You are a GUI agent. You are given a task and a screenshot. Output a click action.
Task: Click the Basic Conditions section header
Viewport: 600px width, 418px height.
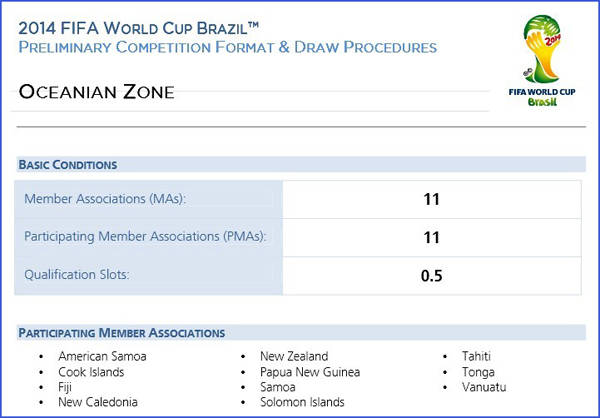click(x=68, y=165)
